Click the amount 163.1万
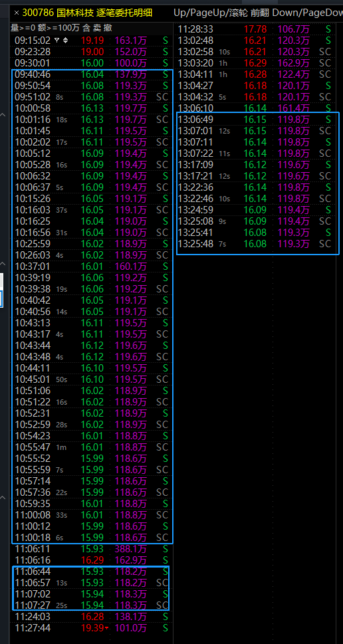Image resolution: width=343 pixels, height=644 pixels. [131, 41]
